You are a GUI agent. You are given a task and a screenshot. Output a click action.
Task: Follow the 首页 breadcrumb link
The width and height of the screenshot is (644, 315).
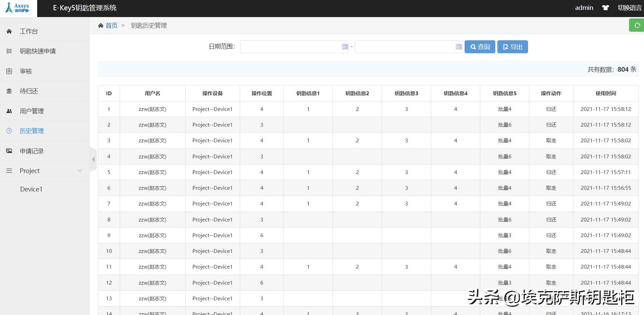(x=112, y=26)
